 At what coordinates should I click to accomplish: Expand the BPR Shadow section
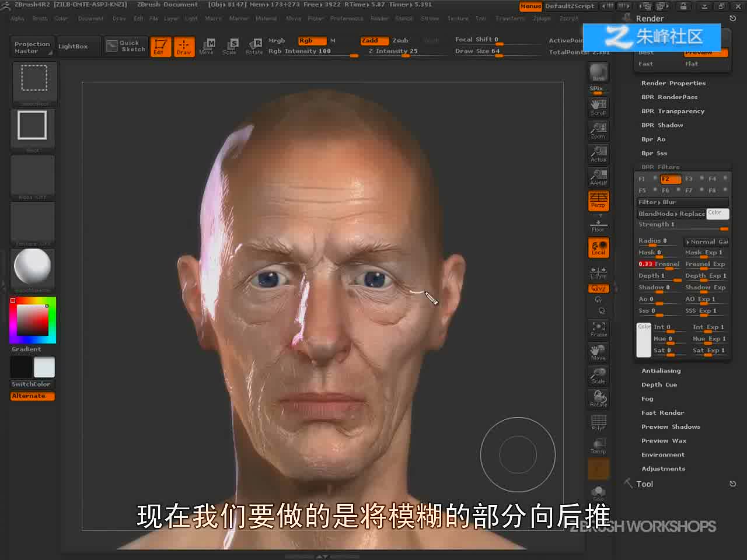pyautogui.click(x=662, y=125)
